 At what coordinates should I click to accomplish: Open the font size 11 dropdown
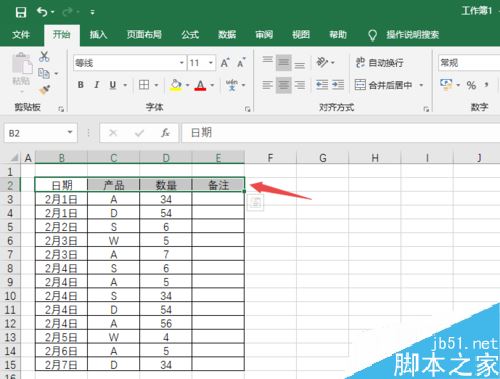coord(211,63)
